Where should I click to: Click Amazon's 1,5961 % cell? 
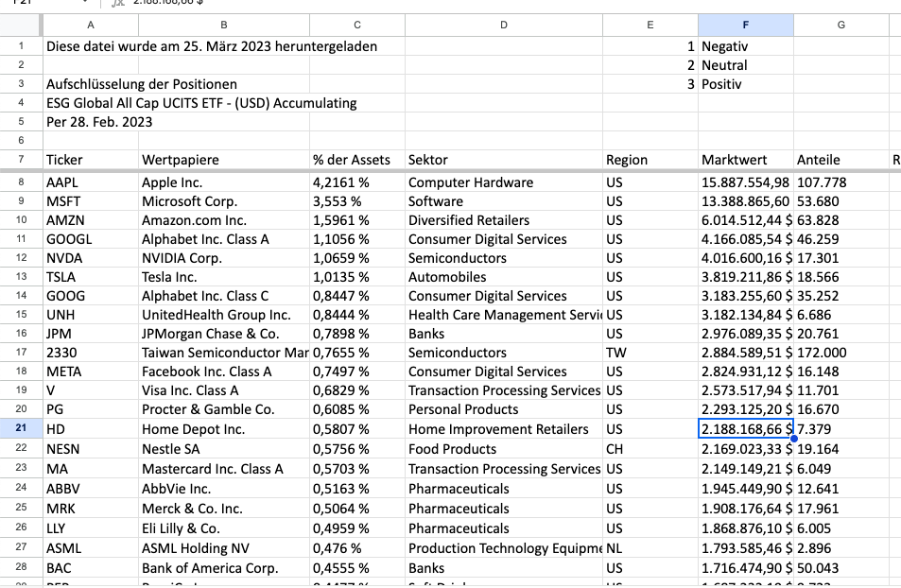[357, 220]
